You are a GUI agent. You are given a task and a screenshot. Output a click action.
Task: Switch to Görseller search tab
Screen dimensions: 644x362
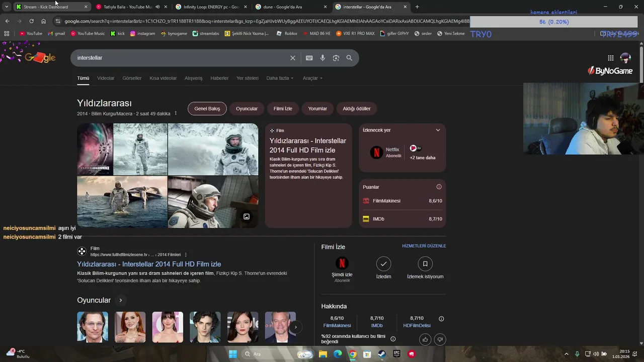(x=132, y=78)
